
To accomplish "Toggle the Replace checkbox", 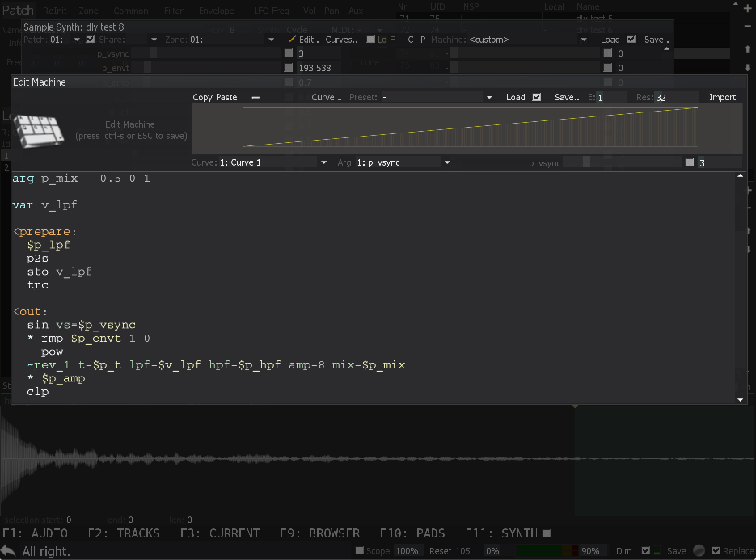I will point(715,551).
